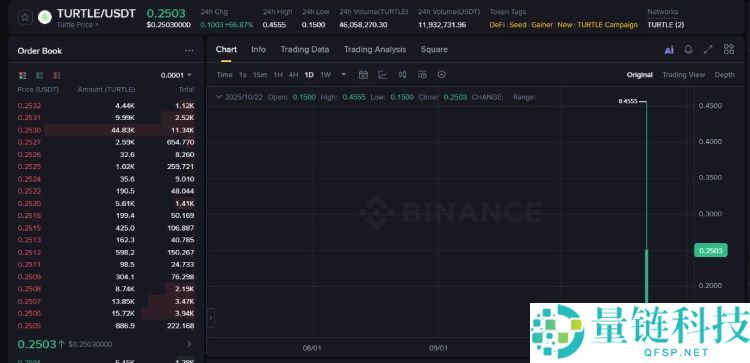
Task: Click the TURTLE Campaign tag
Action: click(x=607, y=24)
